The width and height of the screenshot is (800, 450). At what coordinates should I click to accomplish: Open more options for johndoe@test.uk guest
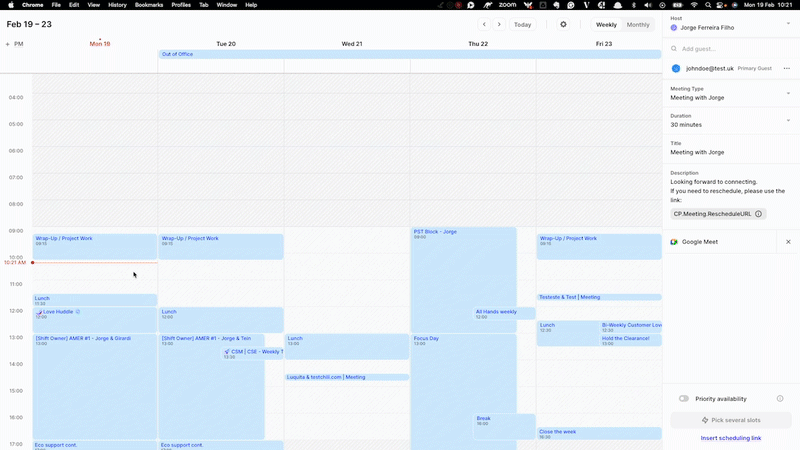(787, 68)
